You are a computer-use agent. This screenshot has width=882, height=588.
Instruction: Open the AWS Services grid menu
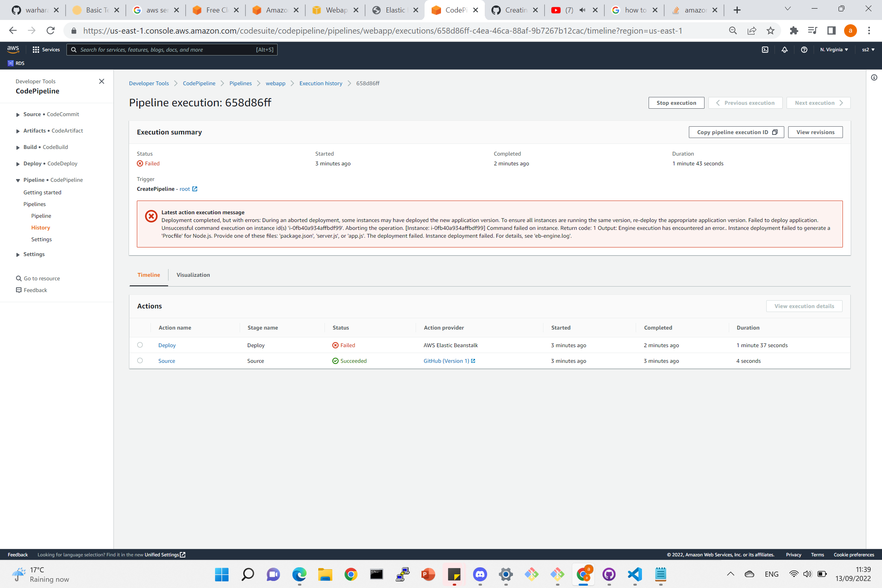(36, 50)
